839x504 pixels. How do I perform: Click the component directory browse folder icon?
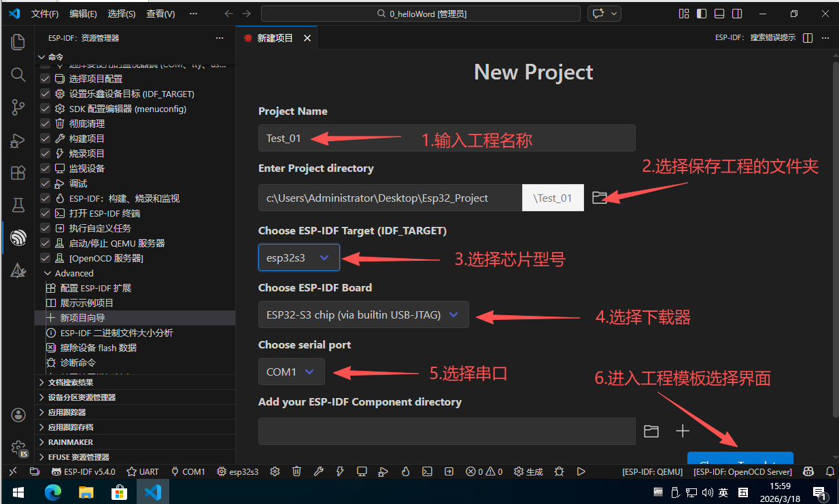coord(651,431)
